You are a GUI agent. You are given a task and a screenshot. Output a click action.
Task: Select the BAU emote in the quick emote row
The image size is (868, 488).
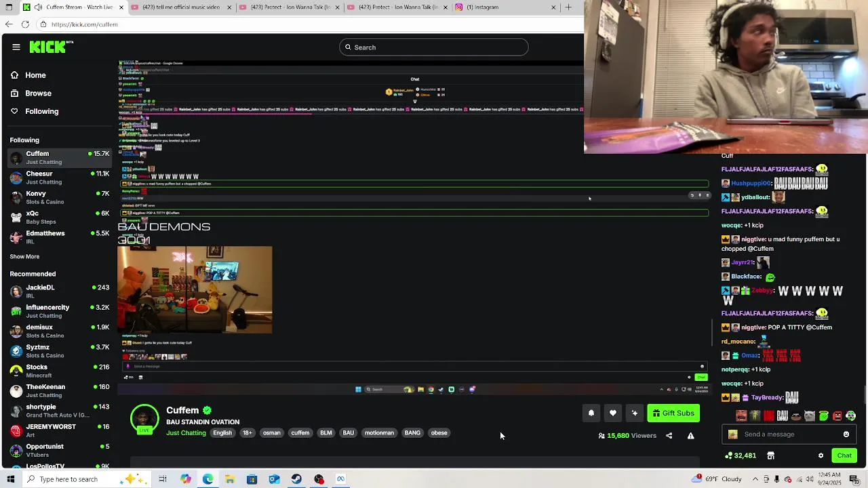click(782, 415)
